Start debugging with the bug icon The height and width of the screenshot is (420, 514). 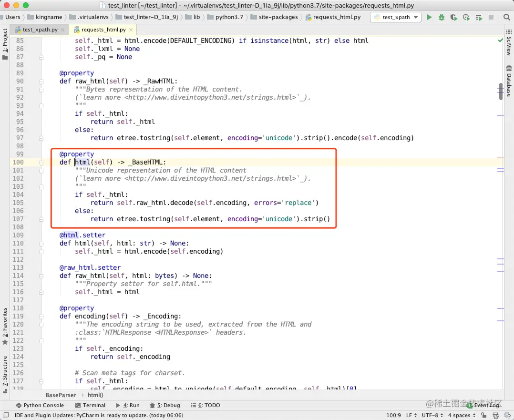pyautogui.click(x=442, y=17)
